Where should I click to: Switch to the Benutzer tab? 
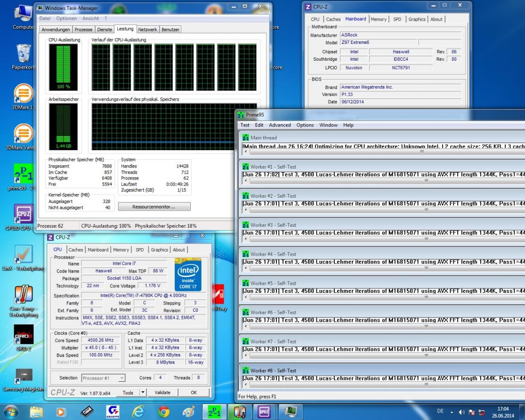click(x=170, y=30)
